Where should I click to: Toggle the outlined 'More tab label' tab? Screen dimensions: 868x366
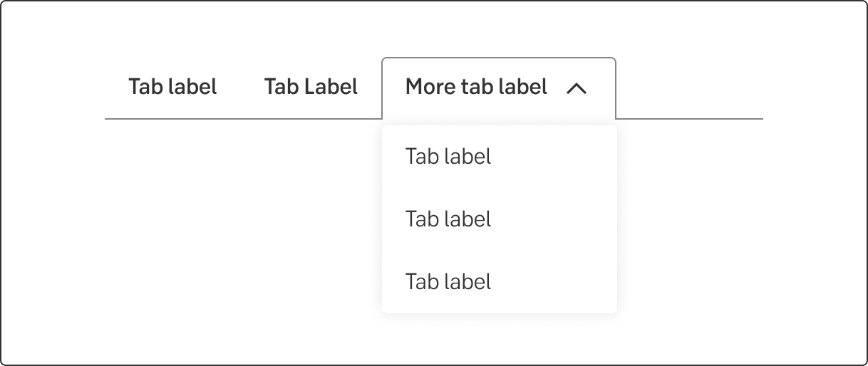[499, 88]
